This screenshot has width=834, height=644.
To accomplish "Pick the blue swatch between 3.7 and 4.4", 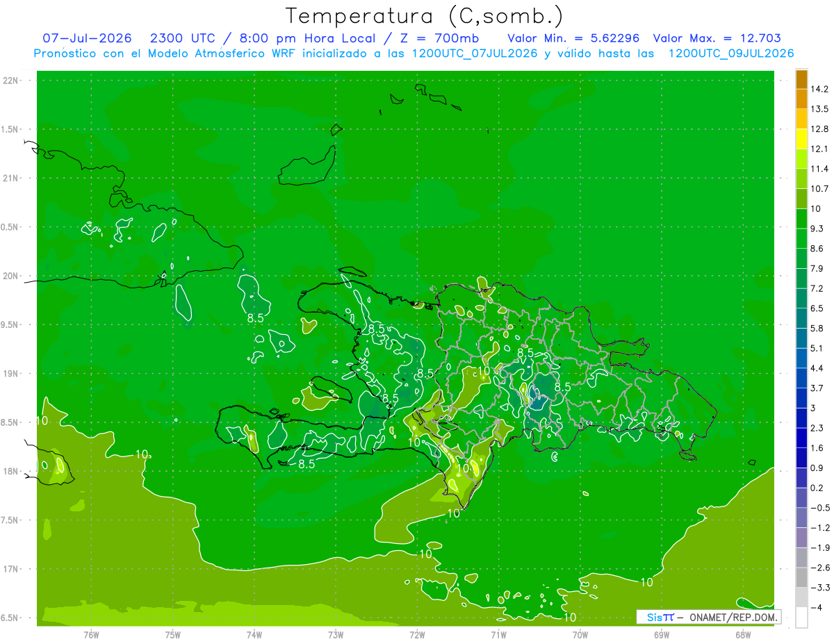I will pos(801,379).
